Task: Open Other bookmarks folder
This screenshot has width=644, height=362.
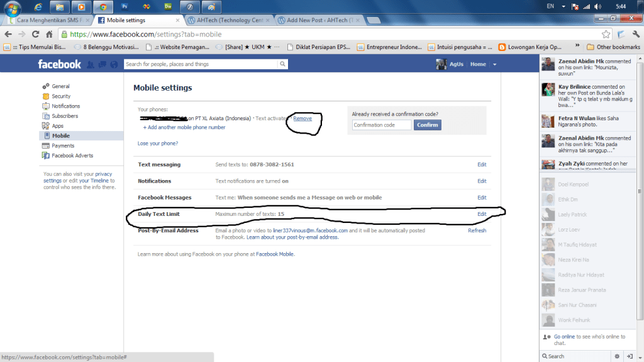Action: point(613,47)
